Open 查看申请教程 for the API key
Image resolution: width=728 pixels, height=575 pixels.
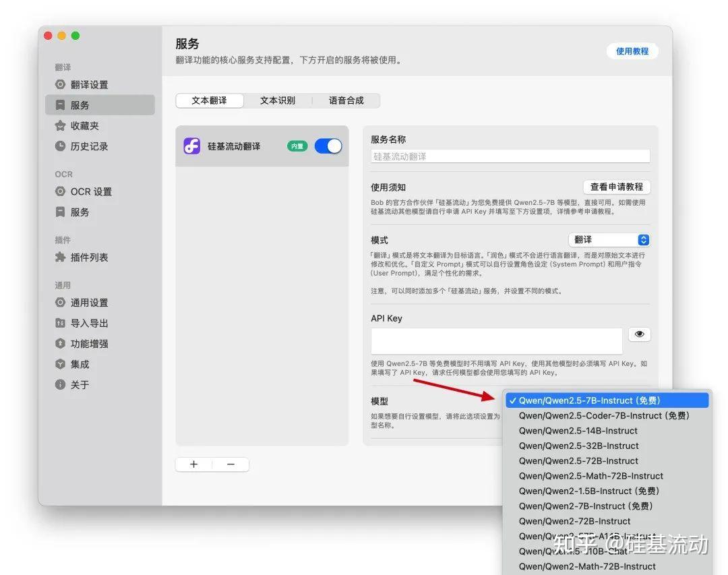(617, 187)
